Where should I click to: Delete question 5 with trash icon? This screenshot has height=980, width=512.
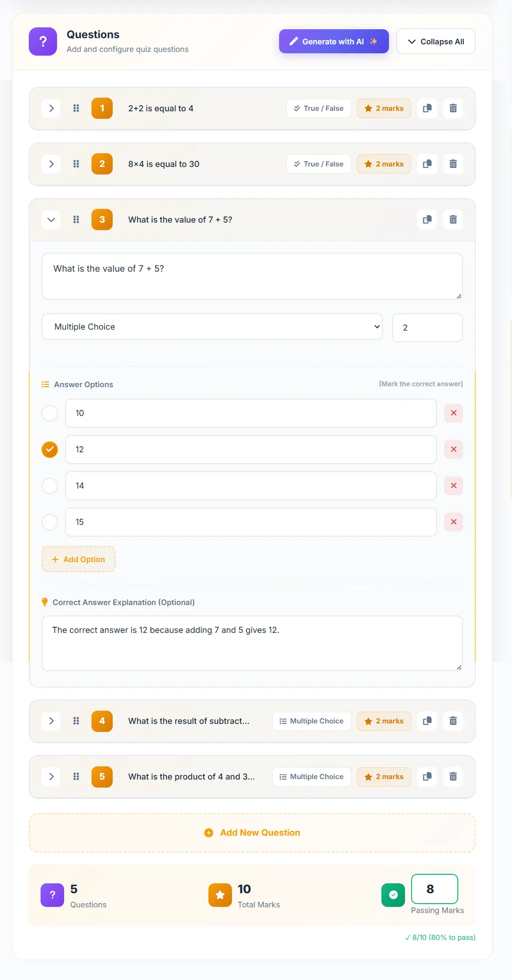[x=453, y=777]
